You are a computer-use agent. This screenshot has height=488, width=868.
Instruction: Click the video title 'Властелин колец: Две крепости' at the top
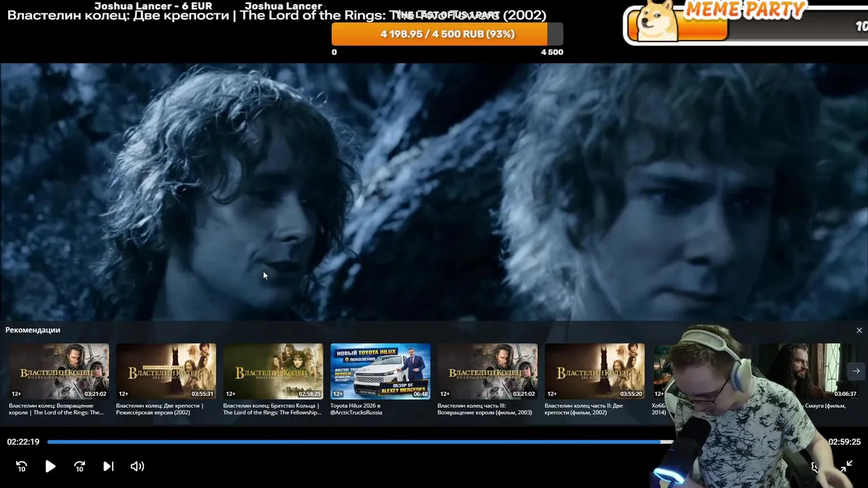pyautogui.click(x=277, y=15)
